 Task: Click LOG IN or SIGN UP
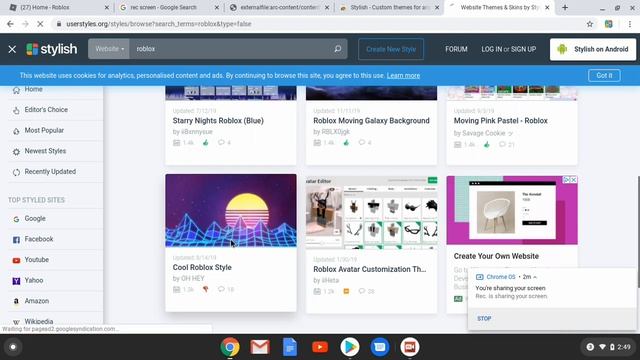point(508,49)
